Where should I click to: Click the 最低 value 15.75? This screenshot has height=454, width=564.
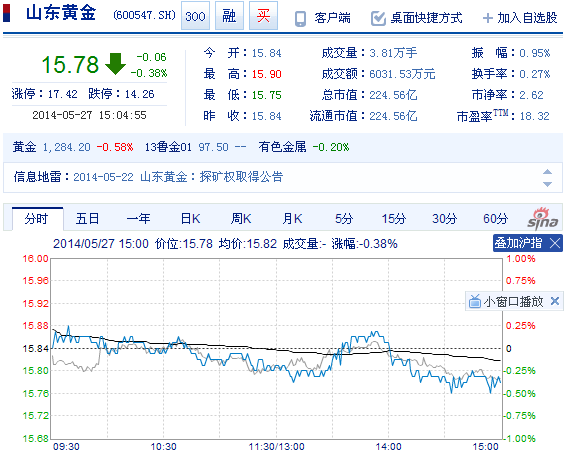click(267, 95)
